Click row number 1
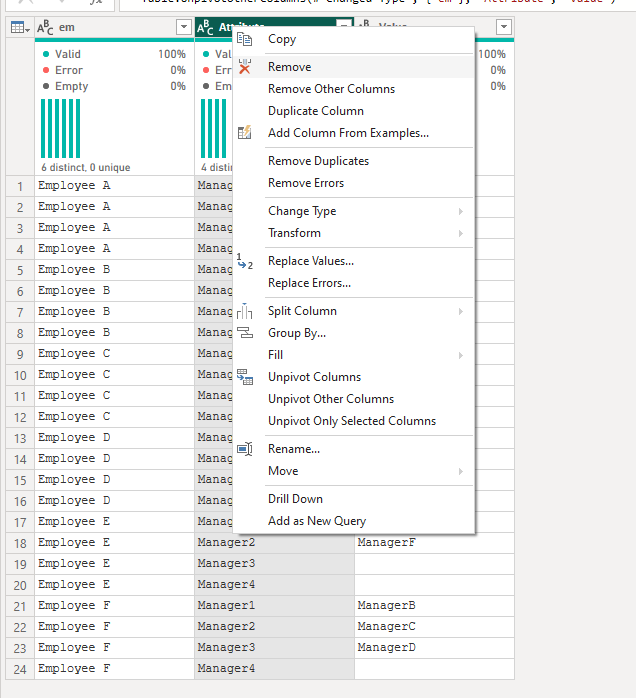 (20, 186)
